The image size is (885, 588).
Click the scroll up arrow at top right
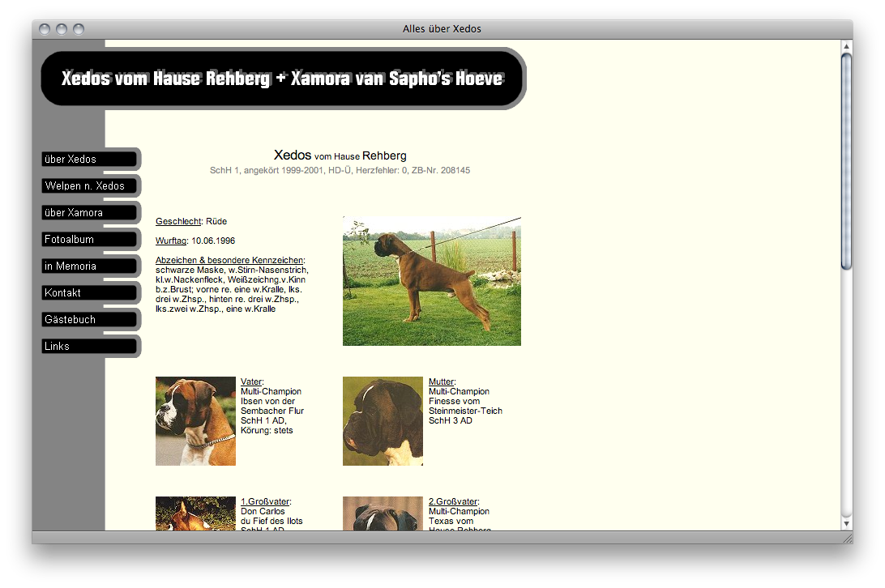(x=846, y=46)
